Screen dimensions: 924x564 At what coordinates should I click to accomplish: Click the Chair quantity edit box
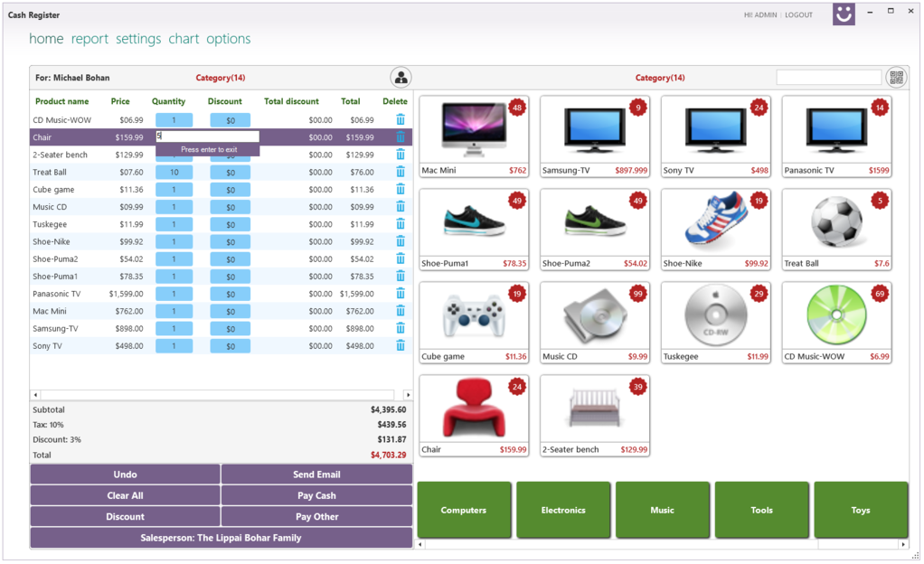[207, 136]
